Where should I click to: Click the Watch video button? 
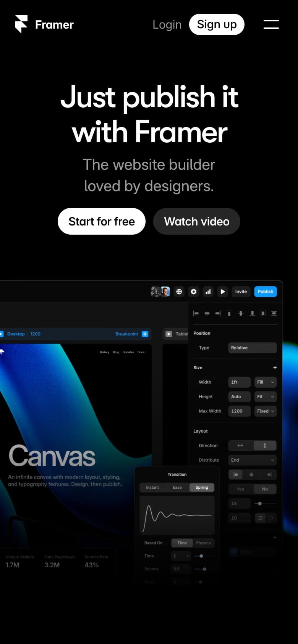point(197,221)
